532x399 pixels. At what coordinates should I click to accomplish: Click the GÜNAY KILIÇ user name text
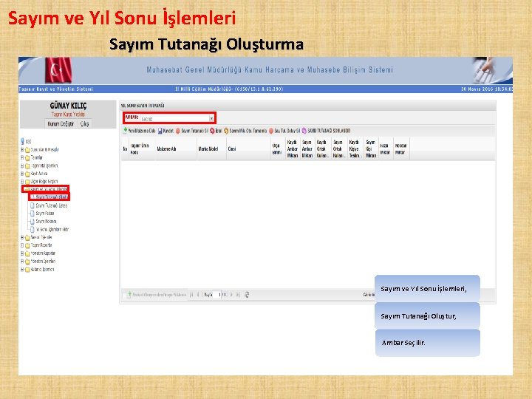[x=68, y=106]
